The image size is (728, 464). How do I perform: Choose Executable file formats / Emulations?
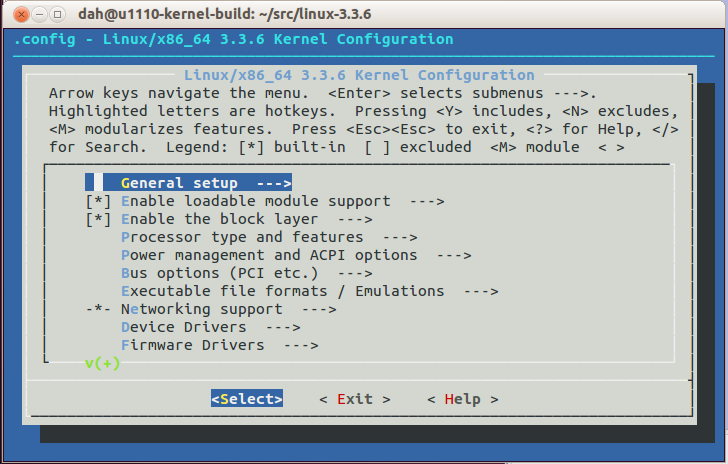point(282,291)
